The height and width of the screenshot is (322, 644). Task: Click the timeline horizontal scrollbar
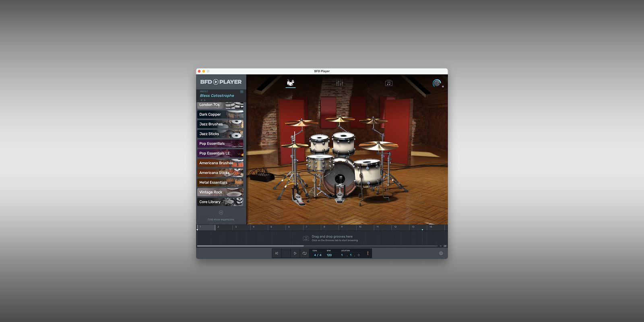point(250,246)
